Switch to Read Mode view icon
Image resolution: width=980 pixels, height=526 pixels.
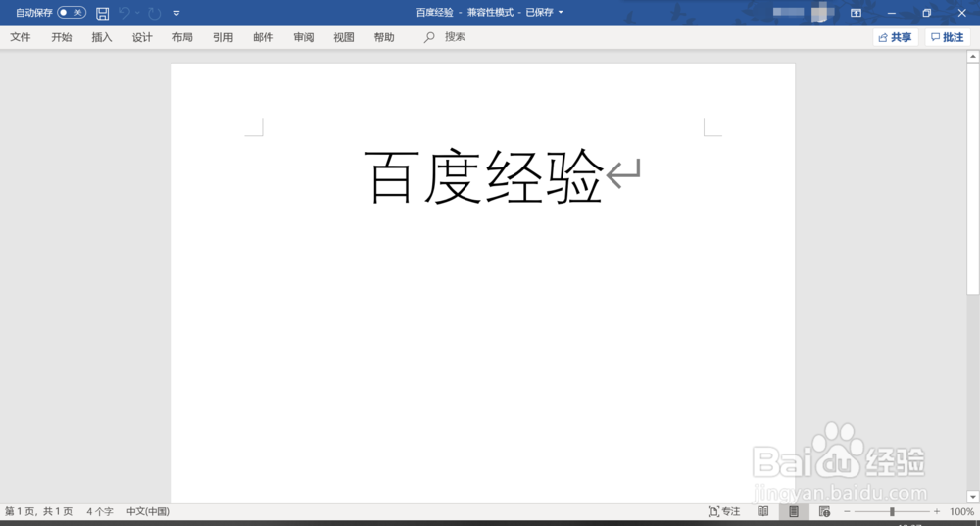(x=763, y=511)
